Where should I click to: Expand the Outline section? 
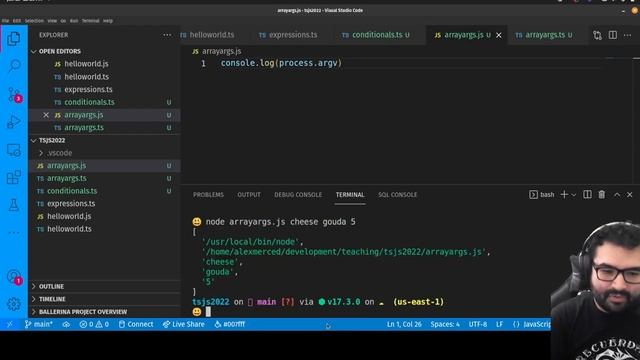click(x=51, y=287)
